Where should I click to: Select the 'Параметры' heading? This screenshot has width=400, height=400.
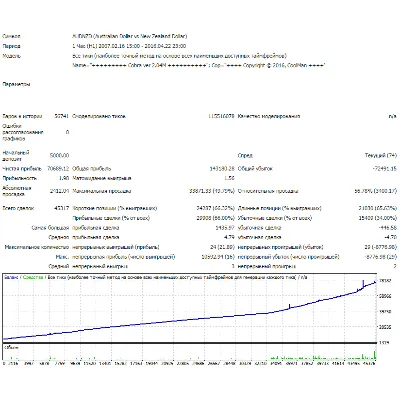pyautogui.click(x=16, y=84)
